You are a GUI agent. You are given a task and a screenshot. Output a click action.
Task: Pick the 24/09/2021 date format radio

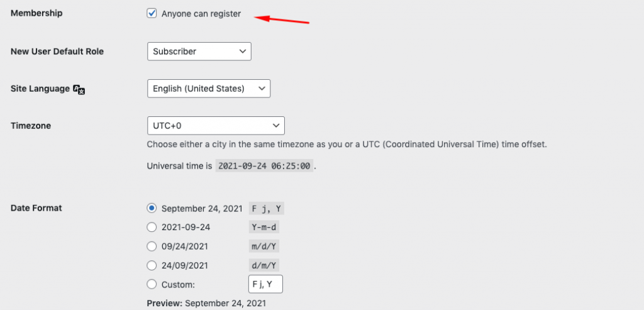click(x=152, y=265)
